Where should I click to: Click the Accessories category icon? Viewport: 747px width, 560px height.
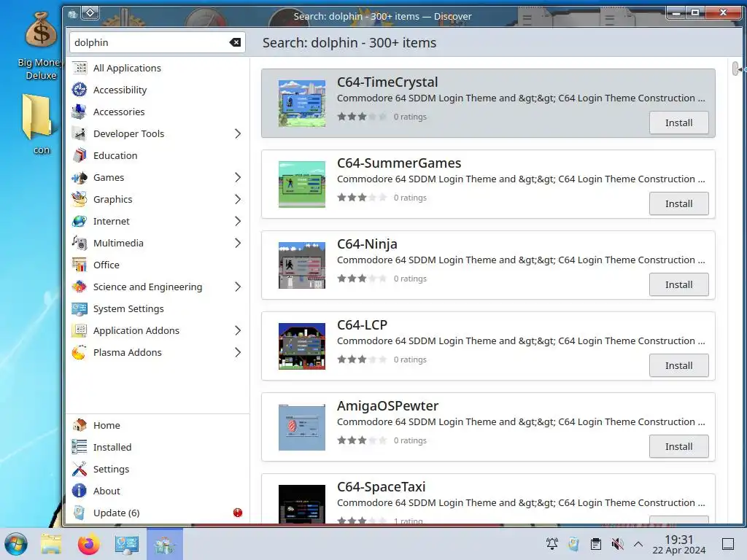click(80, 112)
